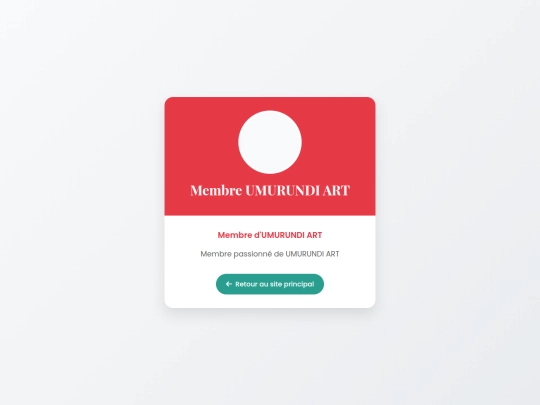This screenshot has height=405, width=540.
Task: Click the description Membre passionné de UMURUNDI ART
Action: point(270,254)
